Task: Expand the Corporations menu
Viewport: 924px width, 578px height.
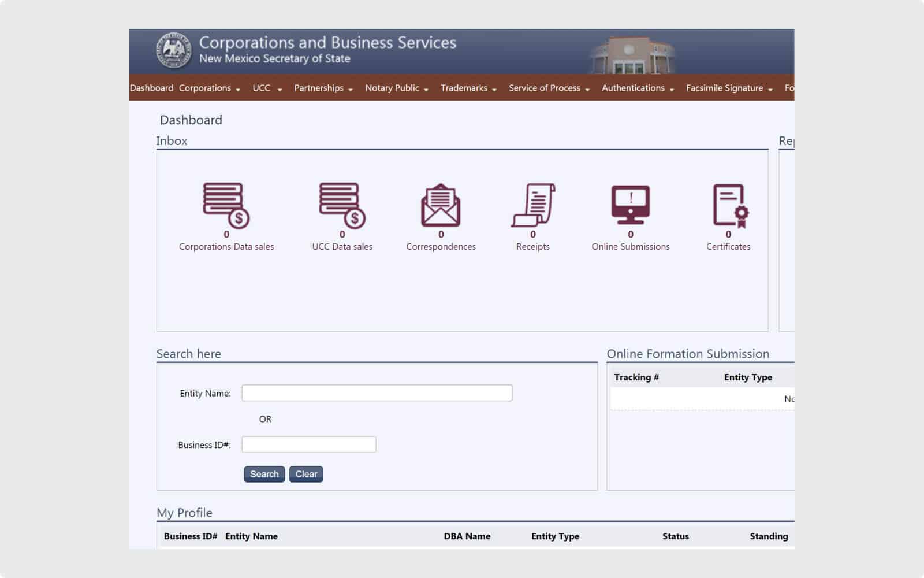Action: click(209, 88)
